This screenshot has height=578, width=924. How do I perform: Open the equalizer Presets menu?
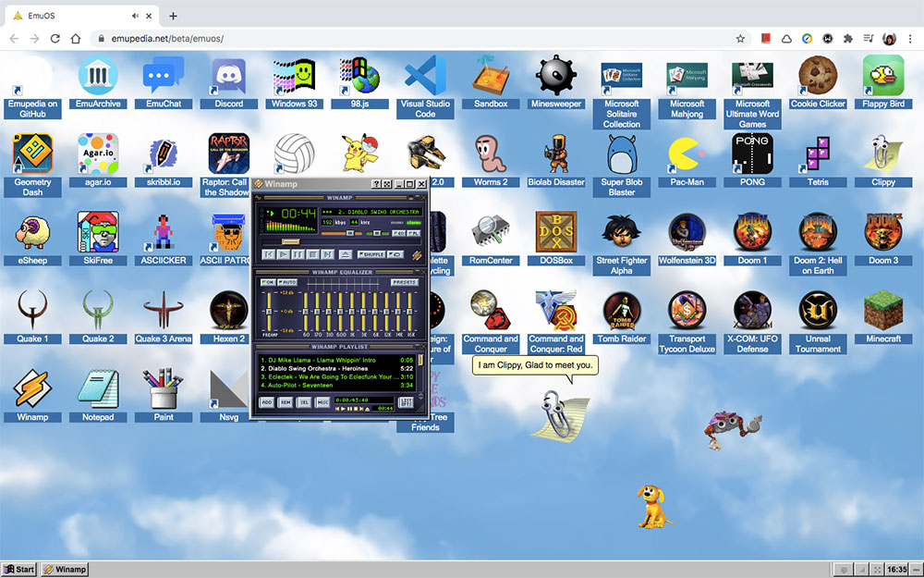tap(405, 282)
